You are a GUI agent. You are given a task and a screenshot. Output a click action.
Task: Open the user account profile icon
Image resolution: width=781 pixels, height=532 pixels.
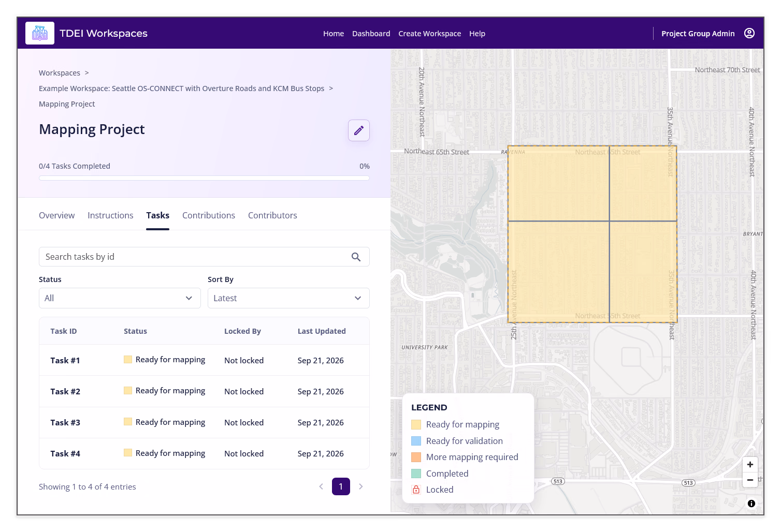click(749, 33)
